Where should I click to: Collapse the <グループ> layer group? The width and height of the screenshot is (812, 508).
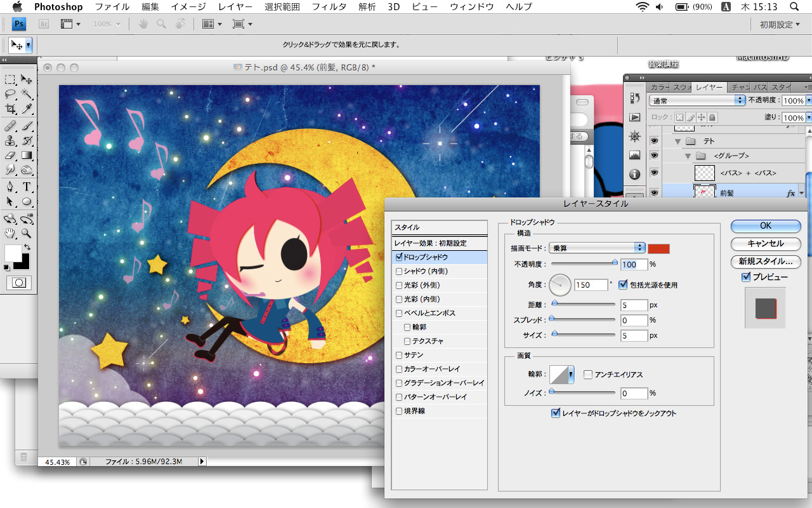pyautogui.click(x=688, y=156)
